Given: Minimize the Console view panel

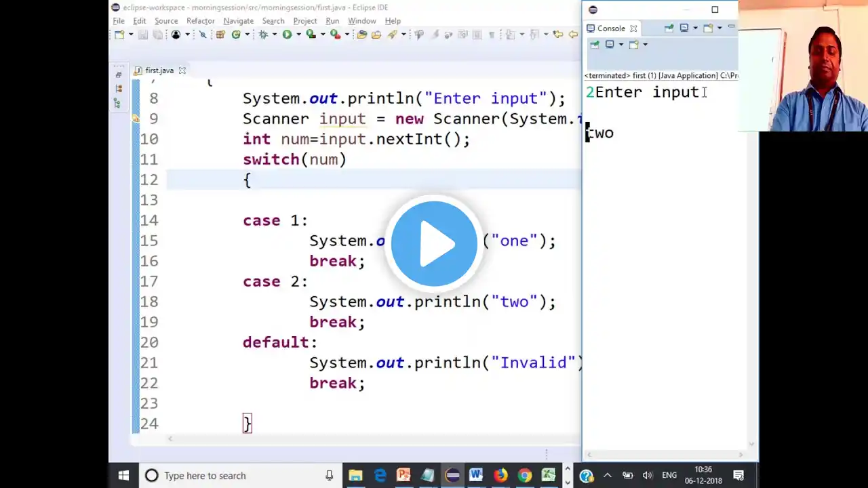Looking at the screenshot, I should tap(732, 27).
